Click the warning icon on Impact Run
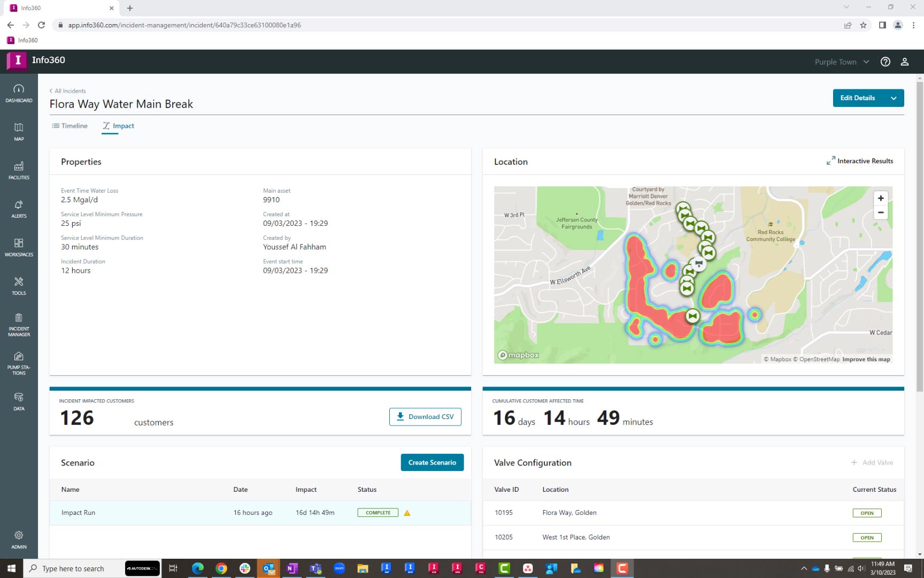The height and width of the screenshot is (578, 924). coord(407,513)
